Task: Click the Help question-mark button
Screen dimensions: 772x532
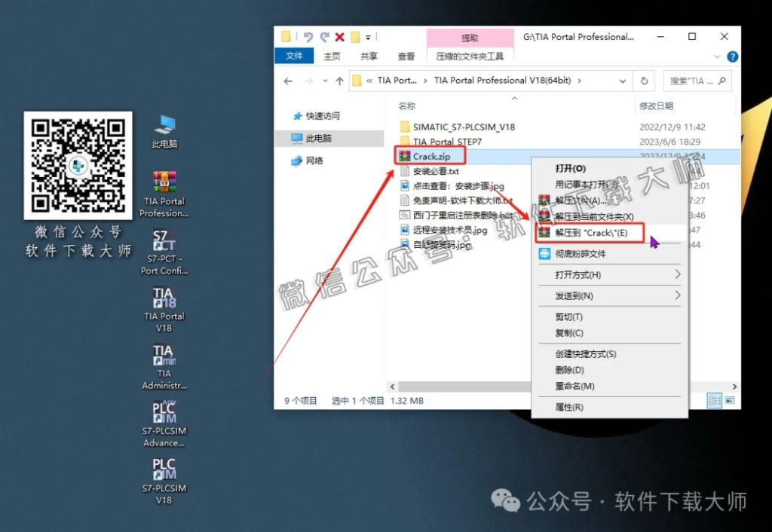Action: tap(732, 57)
